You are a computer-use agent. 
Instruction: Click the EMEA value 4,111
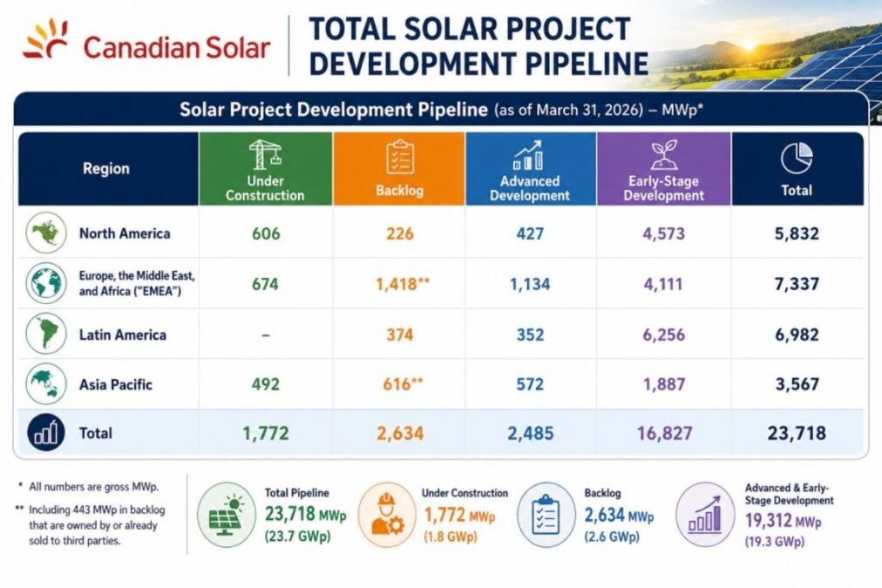[x=663, y=284]
